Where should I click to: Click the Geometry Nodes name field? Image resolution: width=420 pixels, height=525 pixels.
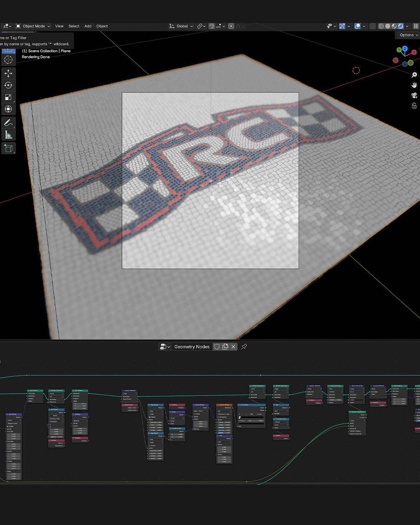[x=192, y=346]
